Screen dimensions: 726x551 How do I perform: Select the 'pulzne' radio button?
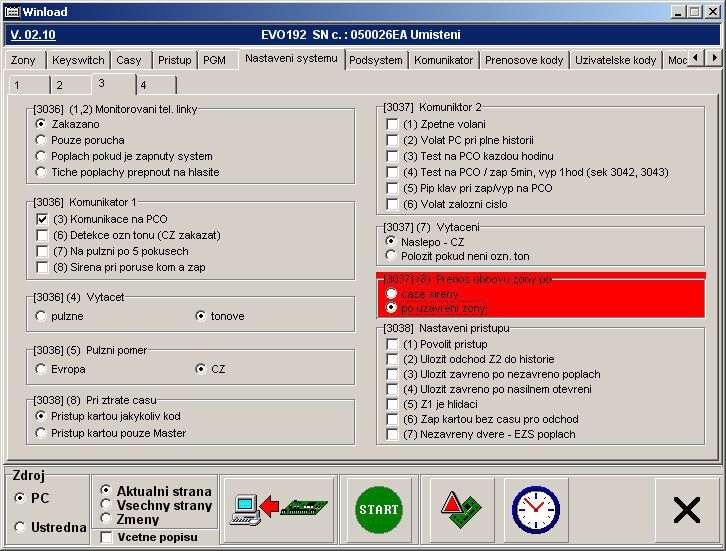[41, 316]
